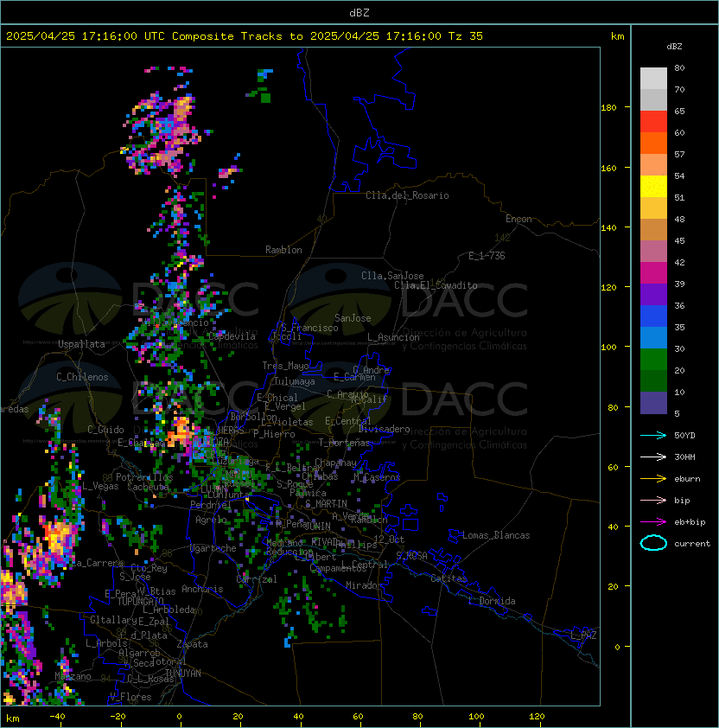The image size is (719, 728).
Task: Click the -20 km horizontal axis tick
Action: click(x=118, y=717)
